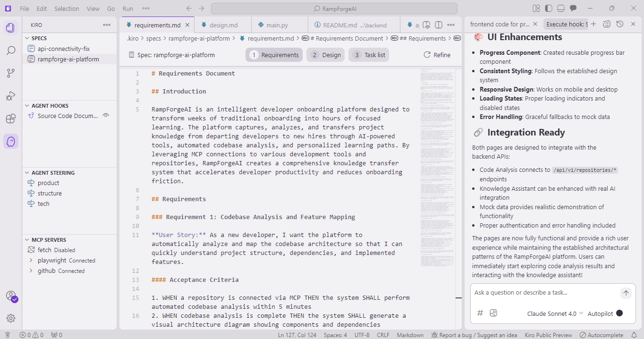Open the Manage gear icon
644x339 pixels.
pyautogui.click(x=10, y=318)
